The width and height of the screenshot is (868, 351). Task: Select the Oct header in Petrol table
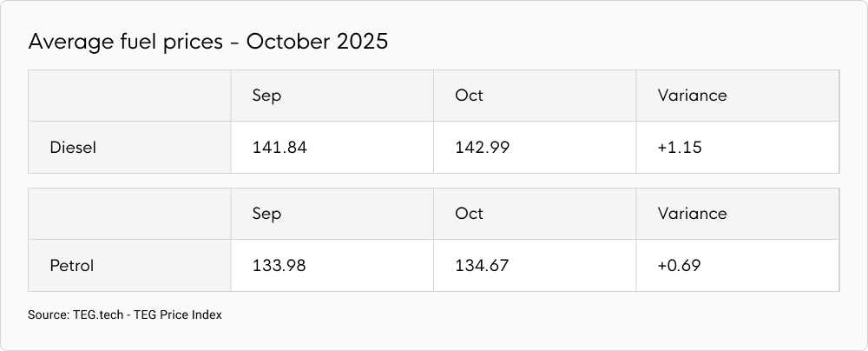coord(469,214)
